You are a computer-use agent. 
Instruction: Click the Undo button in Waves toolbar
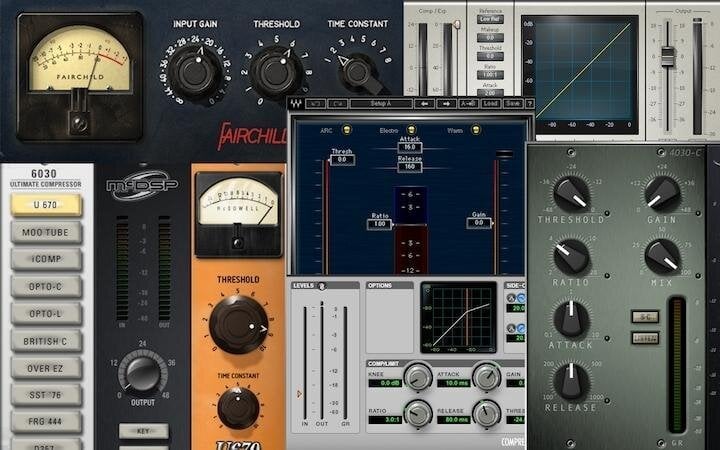click(x=315, y=104)
